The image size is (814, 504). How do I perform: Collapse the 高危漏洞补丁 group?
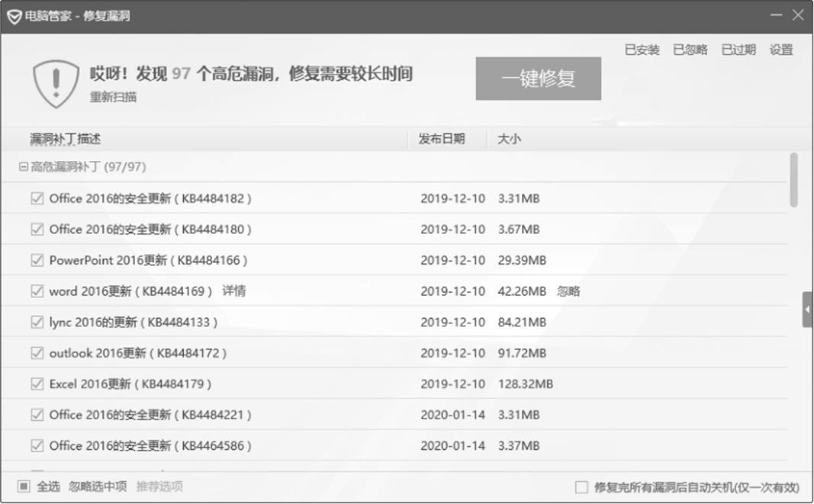point(23,166)
